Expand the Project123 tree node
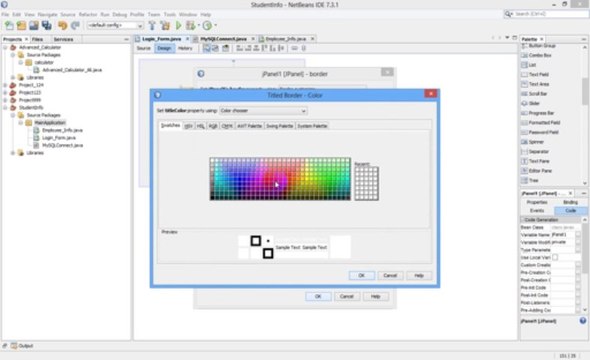 click(x=5, y=93)
